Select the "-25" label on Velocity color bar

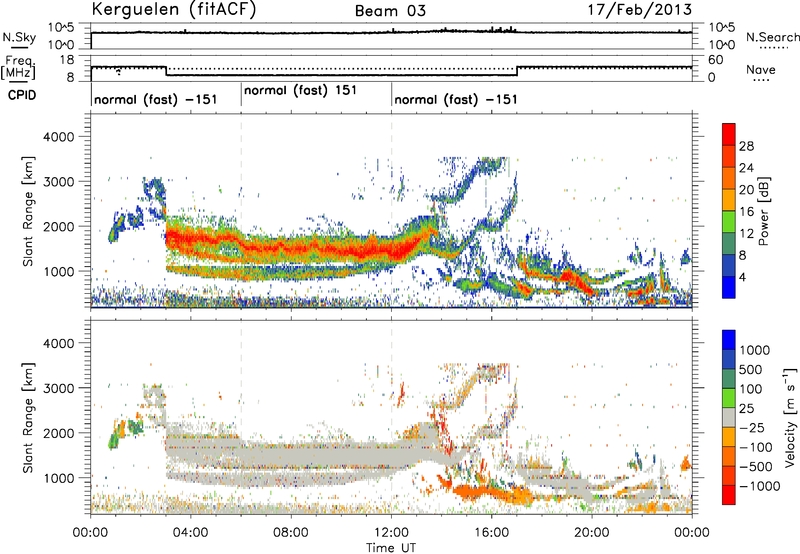point(751,427)
